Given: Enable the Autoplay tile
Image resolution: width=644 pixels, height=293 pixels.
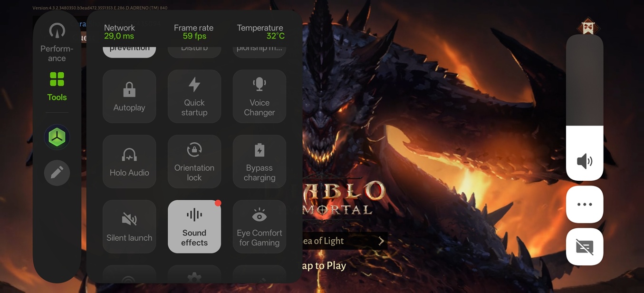Looking at the screenshot, I should point(129,97).
